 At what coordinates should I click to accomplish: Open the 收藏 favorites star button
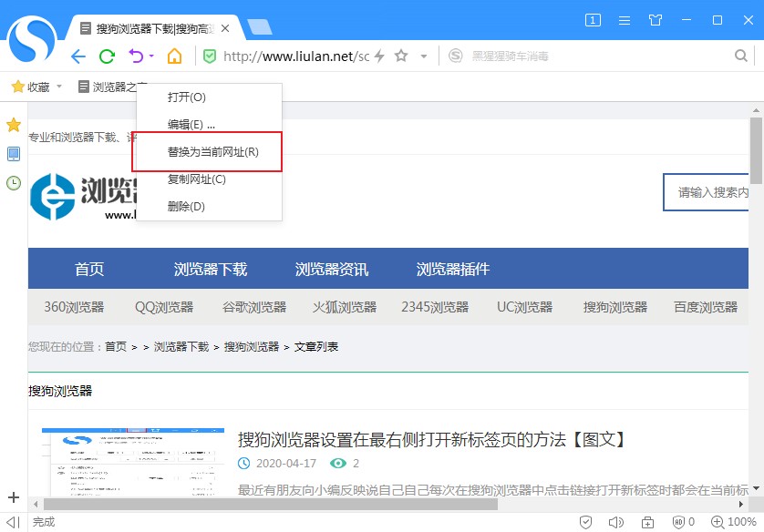tap(30, 87)
